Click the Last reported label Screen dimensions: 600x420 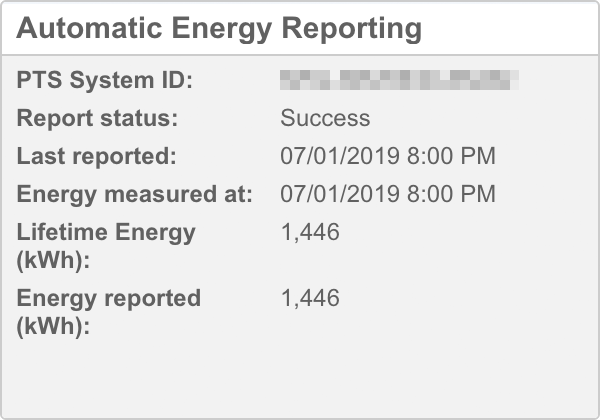coord(96,156)
